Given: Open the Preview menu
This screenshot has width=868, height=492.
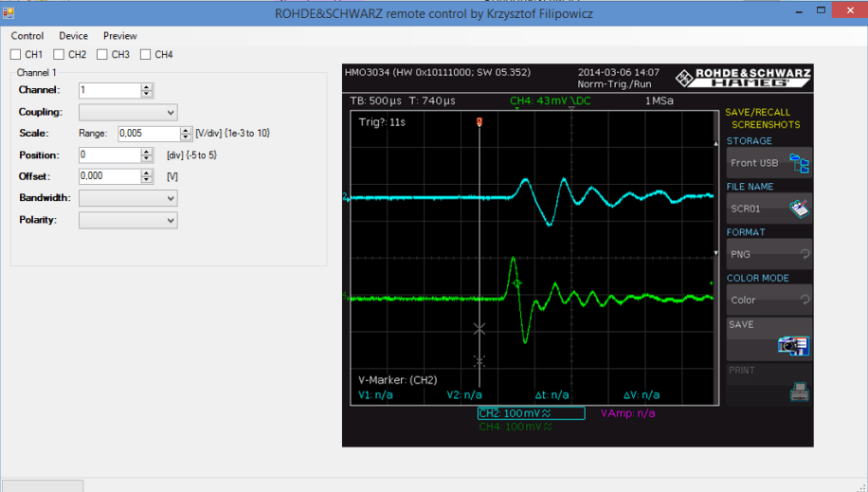Looking at the screenshot, I should pyautogui.click(x=120, y=36).
